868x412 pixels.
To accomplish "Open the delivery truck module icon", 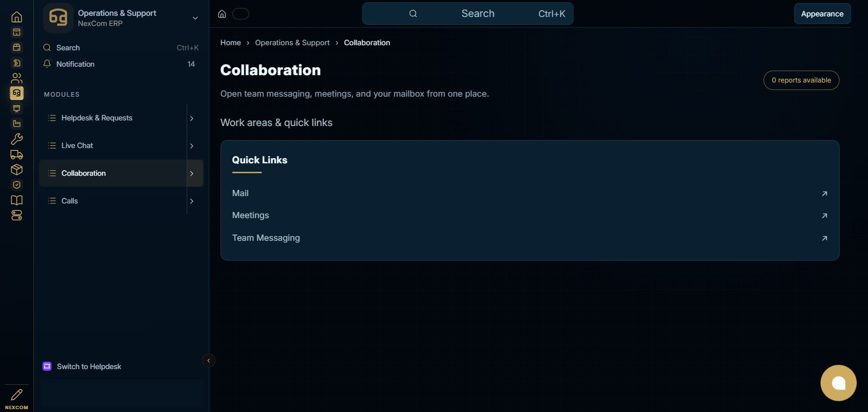I will [16, 154].
